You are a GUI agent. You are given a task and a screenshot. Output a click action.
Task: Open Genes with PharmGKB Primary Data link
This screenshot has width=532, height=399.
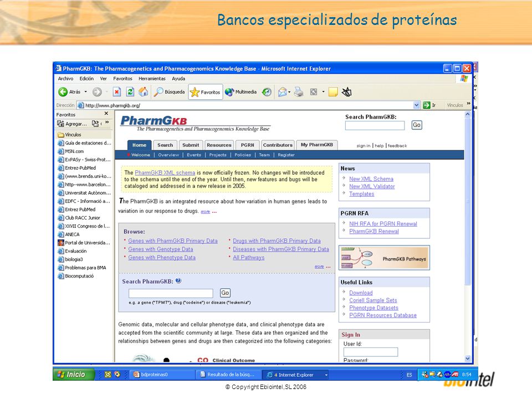click(173, 241)
